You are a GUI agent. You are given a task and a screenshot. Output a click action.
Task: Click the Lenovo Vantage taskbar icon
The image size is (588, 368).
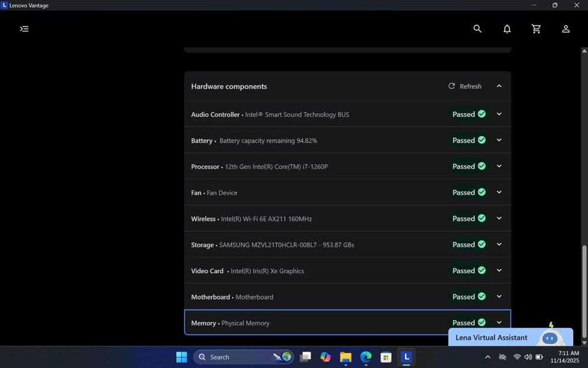pos(406,357)
